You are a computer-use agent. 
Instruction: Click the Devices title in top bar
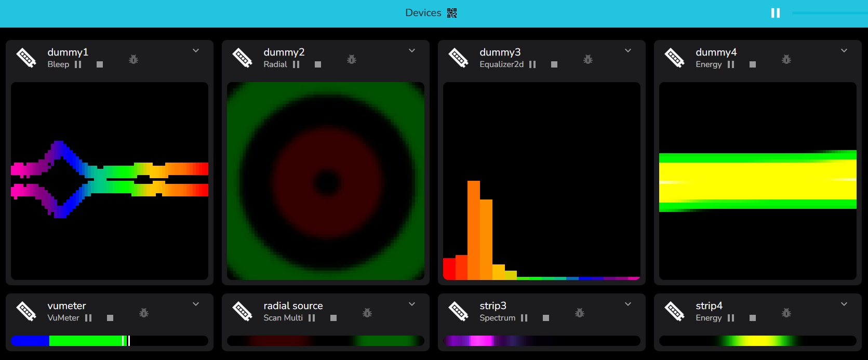(x=423, y=13)
